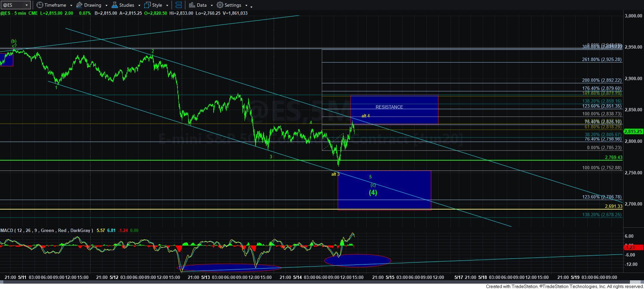
Task: Expand the Drawing dropdown arrow
Action: point(106,5)
